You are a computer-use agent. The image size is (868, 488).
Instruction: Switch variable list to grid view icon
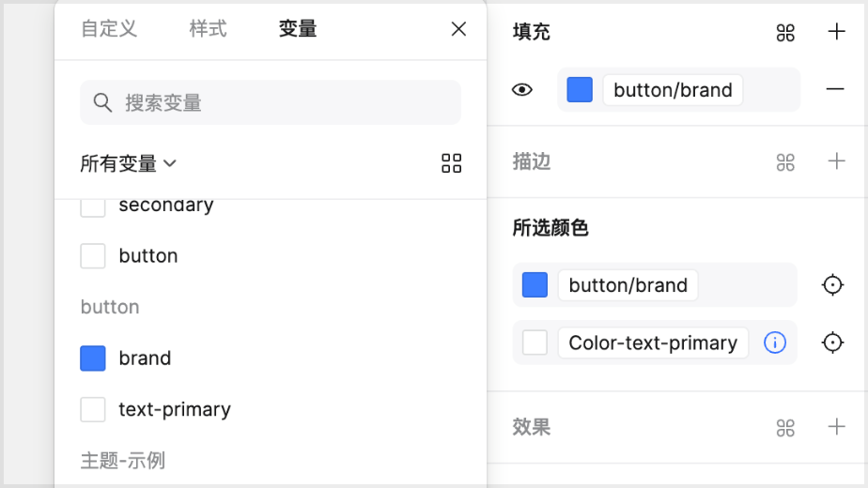tap(451, 163)
